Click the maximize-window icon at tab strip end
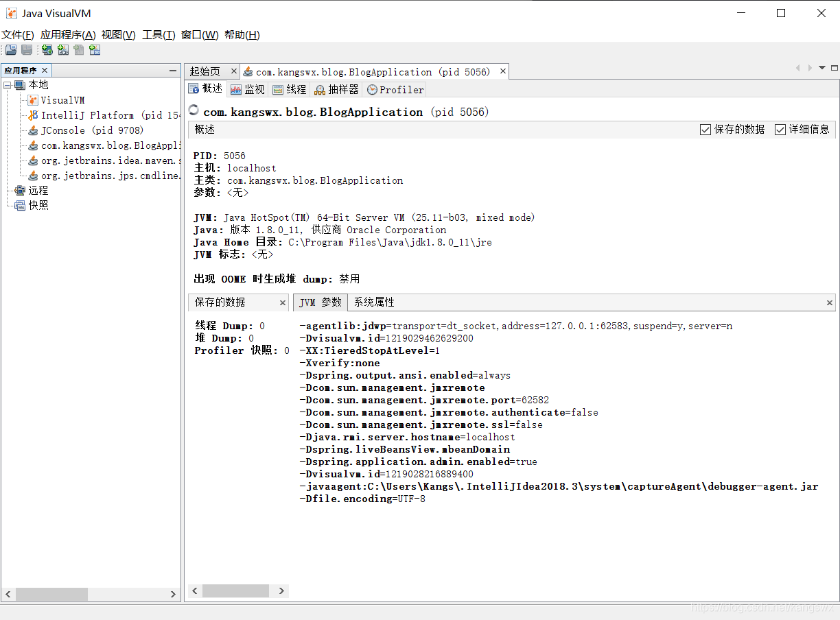The image size is (840, 620). point(835,68)
